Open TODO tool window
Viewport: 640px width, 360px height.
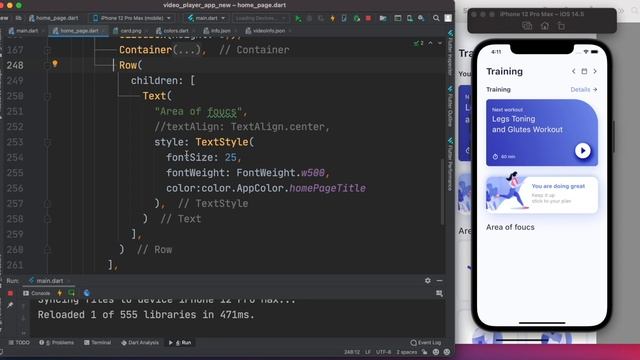(19, 342)
